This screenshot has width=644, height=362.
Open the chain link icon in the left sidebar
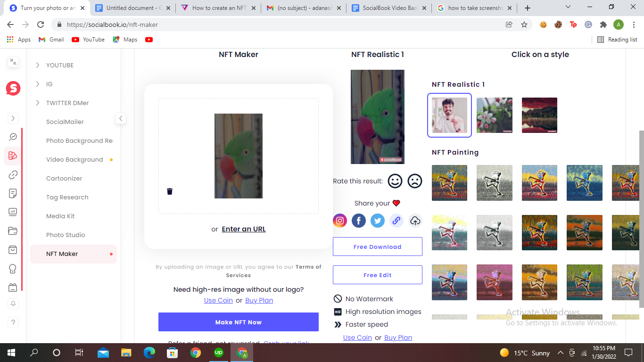tap(13, 175)
